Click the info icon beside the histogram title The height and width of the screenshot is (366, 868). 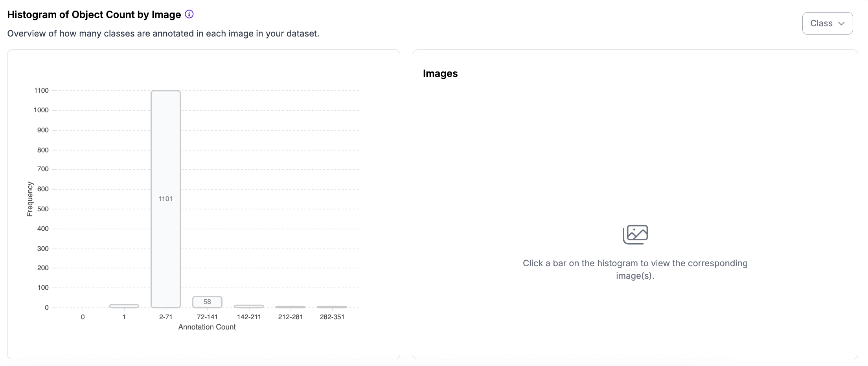(189, 15)
